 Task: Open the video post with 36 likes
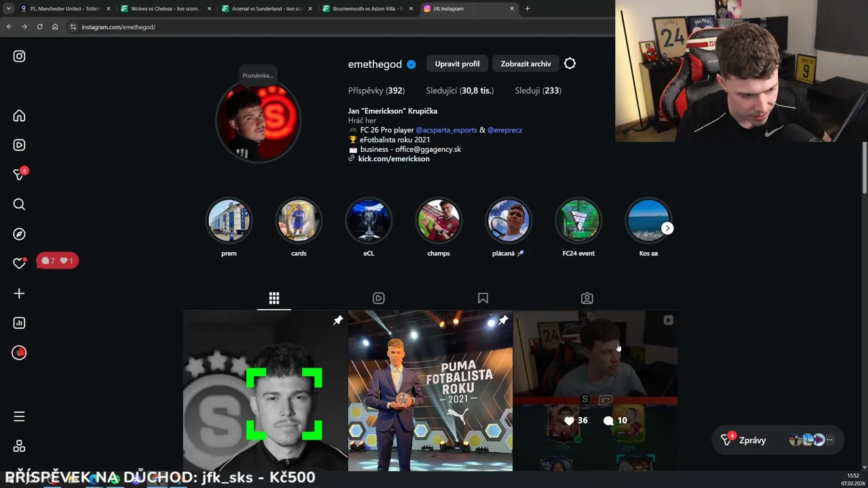click(x=596, y=391)
